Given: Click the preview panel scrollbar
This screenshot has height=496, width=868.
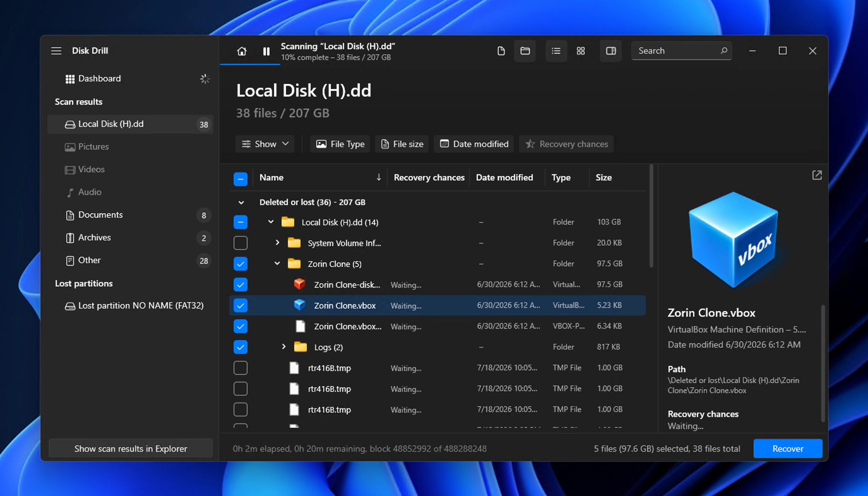Looking at the screenshot, I should pos(823,363).
